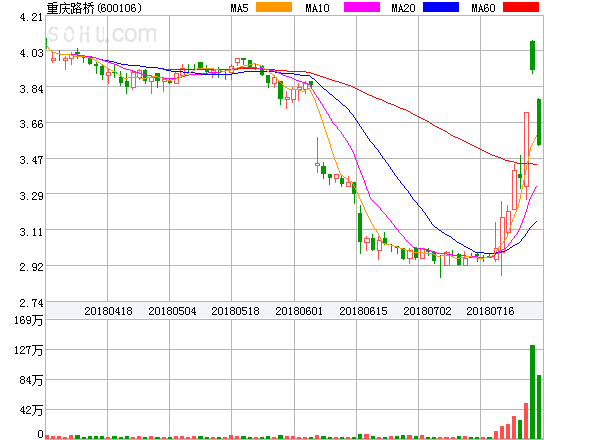Click the 3.11 price axis label

pyautogui.click(x=31, y=232)
